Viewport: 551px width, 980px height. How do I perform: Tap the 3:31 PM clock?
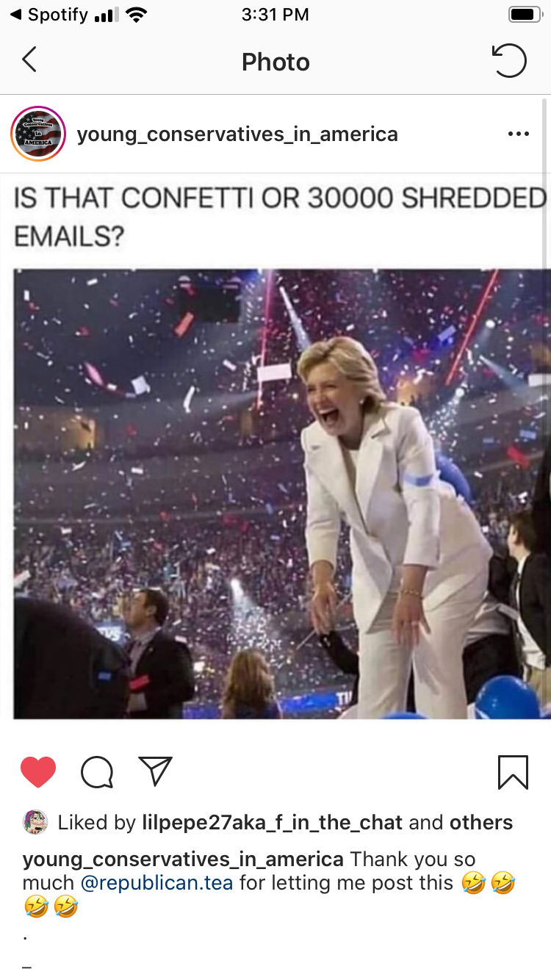point(275,15)
